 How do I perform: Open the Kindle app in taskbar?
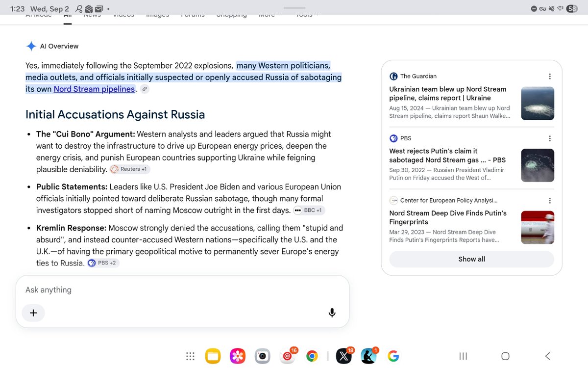pyautogui.click(x=368, y=356)
